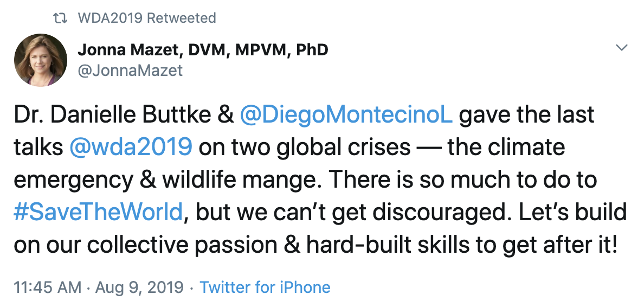Open the @JonnaMazet handle
The width and height of the screenshot is (644, 307).
click(130, 71)
